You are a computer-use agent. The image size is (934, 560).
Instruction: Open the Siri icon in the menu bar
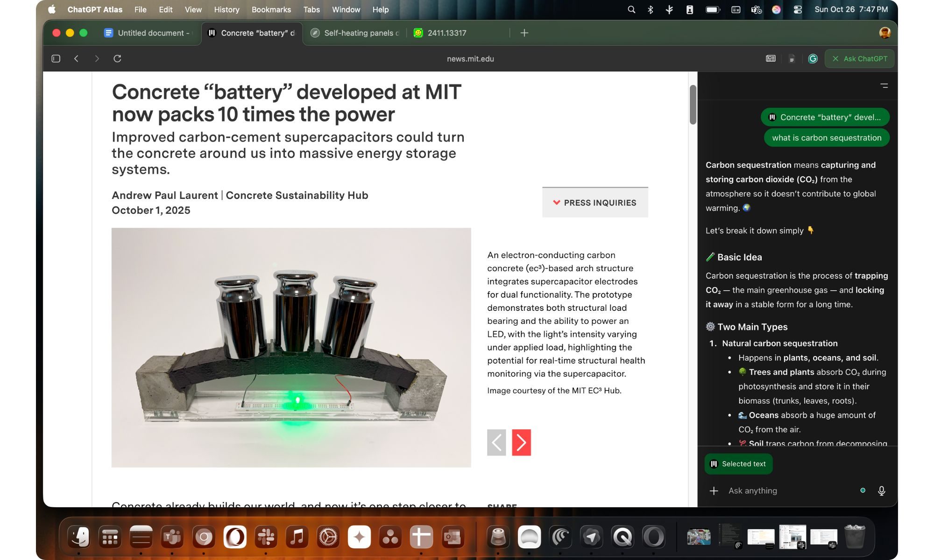pyautogui.click(x=776, y=9)
